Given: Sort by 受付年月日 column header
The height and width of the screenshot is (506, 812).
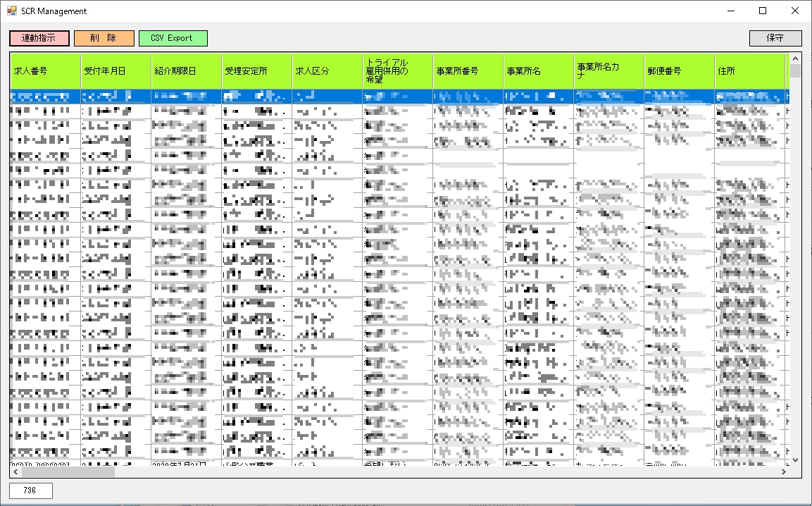Looking at the screenshot, I should [x=116, y=71].
